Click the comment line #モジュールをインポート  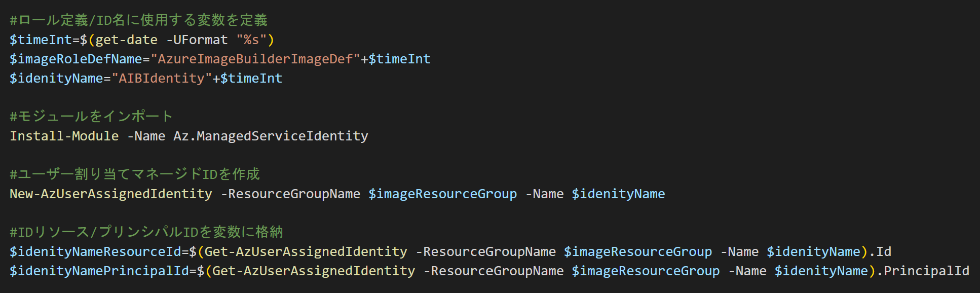pos(91,117)
